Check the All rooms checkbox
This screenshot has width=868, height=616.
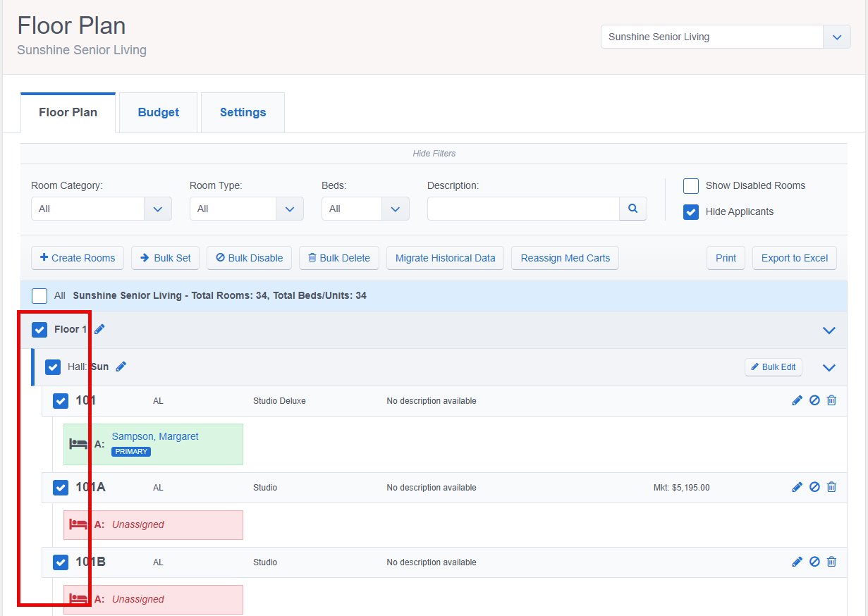point(39,296)
